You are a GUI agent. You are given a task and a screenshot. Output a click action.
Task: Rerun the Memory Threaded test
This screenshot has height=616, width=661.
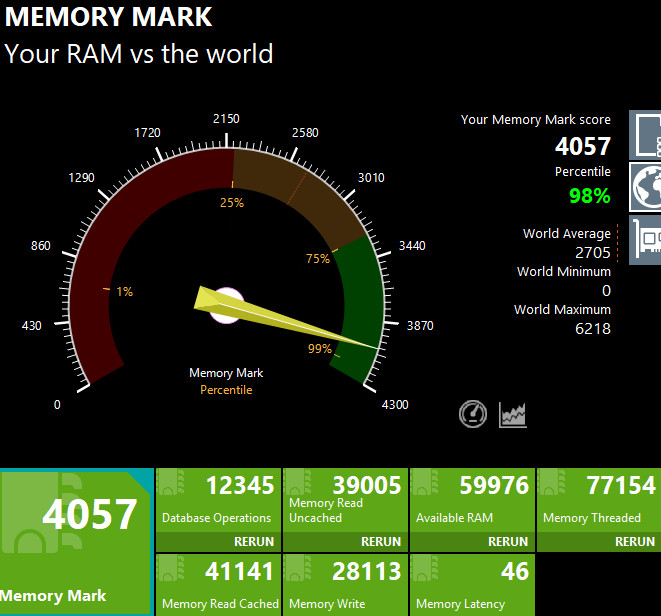[x=635, y=541]
